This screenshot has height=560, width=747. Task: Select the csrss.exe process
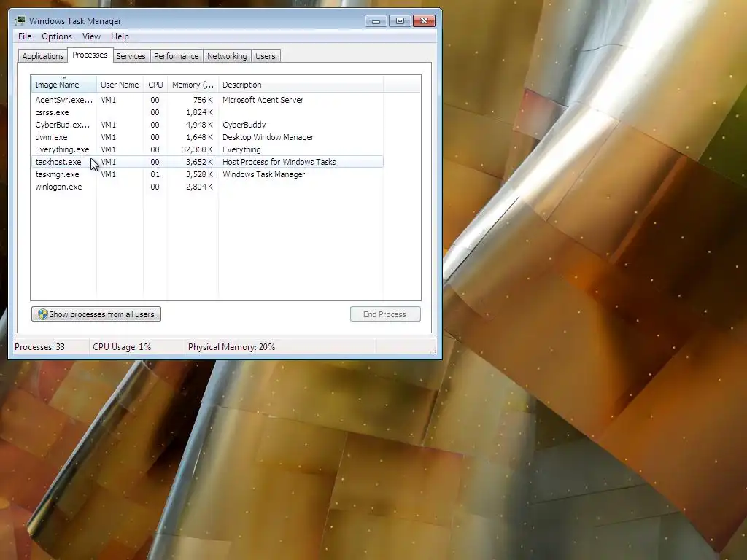tap(207, 112)
